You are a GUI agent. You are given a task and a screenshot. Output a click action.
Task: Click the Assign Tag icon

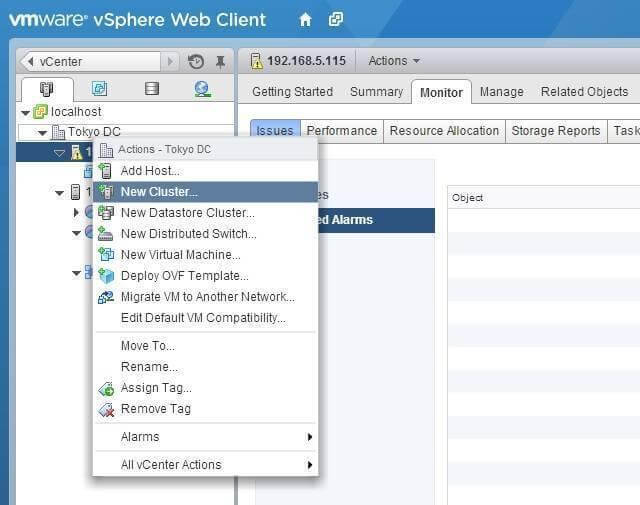106,389
